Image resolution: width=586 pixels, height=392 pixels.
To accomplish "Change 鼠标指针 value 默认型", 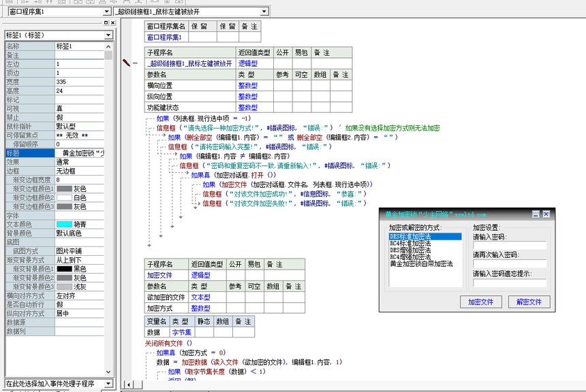I will [80, 127].
